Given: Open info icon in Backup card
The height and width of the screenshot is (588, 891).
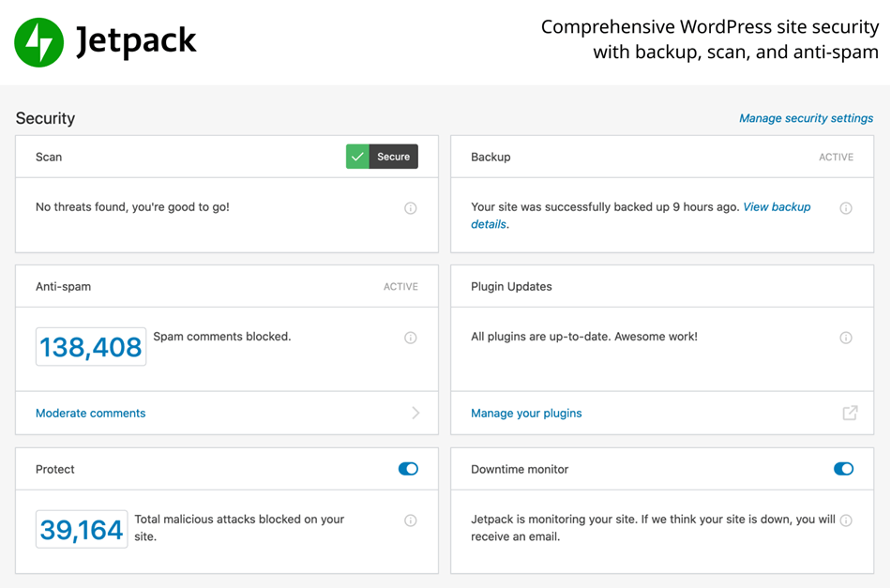Looking at the screenshot, I should click(846, 208).
